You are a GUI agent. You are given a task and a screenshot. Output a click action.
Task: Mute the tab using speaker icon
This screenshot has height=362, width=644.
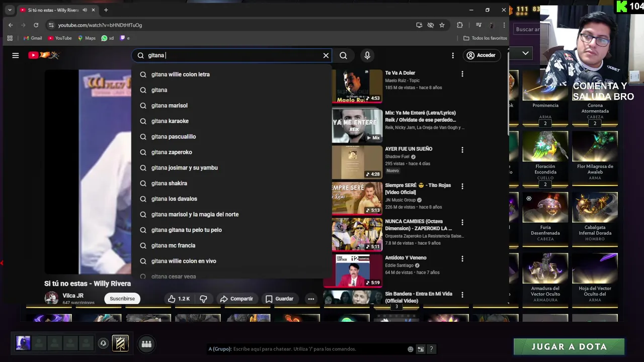pos(85,10)
